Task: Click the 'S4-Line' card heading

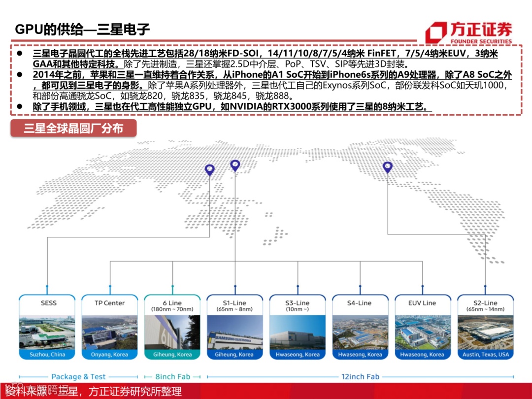Action: click(359, 303)
